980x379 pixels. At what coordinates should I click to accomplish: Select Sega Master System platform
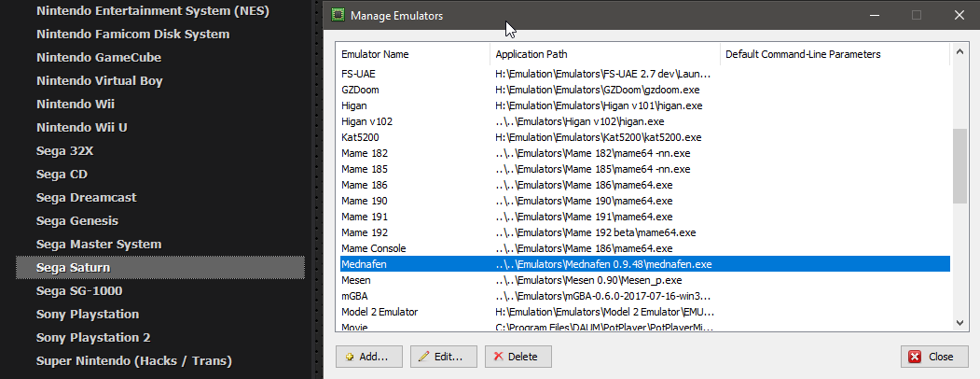coord(99,244)
